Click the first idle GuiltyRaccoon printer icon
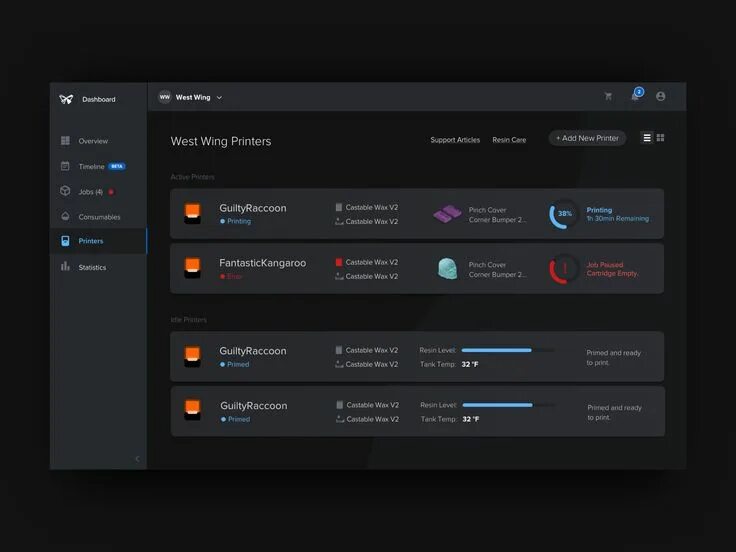The width and height of the screenshot is (736, 552). (192, 356)
